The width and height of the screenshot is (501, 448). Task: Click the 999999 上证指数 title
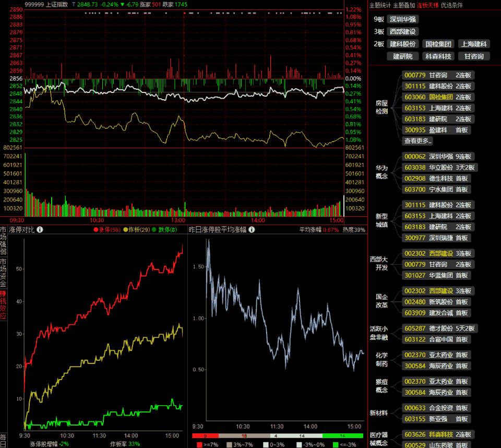click(46, 5)
